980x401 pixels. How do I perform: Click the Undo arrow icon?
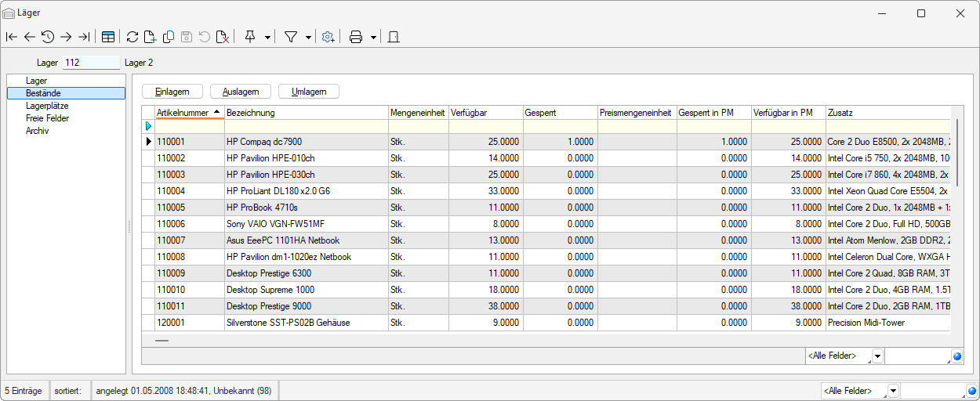pyautogui.click(x=205, y=37)
